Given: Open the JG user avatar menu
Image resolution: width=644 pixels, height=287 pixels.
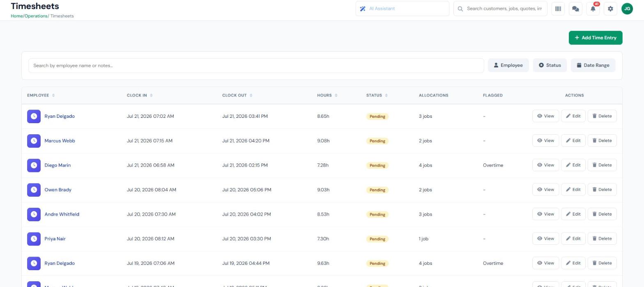Looking at the screenshot, I should [627, 9].
